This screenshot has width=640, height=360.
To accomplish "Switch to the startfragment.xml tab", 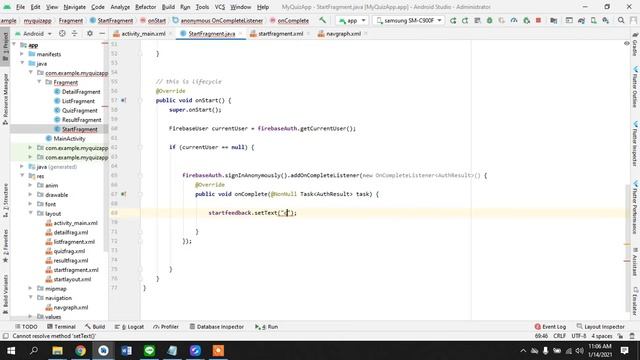I will 280,33.
